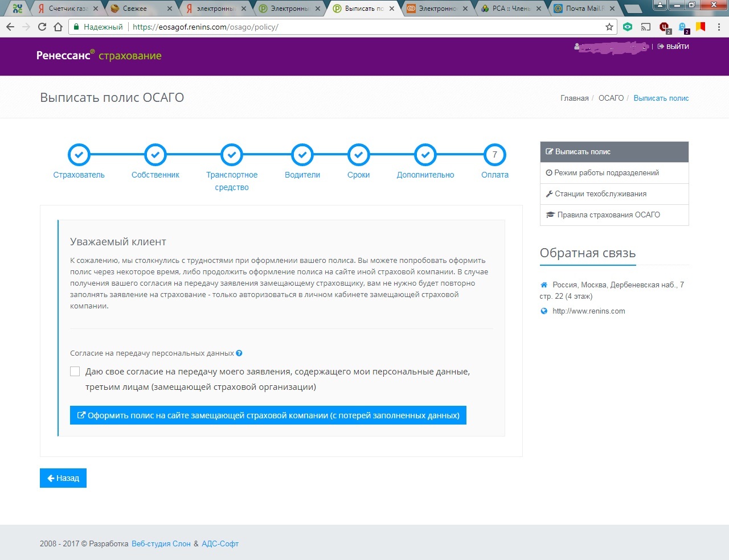Go back with the browser back arrow
This screenshot has width=729, height=560.
[10, 27]
